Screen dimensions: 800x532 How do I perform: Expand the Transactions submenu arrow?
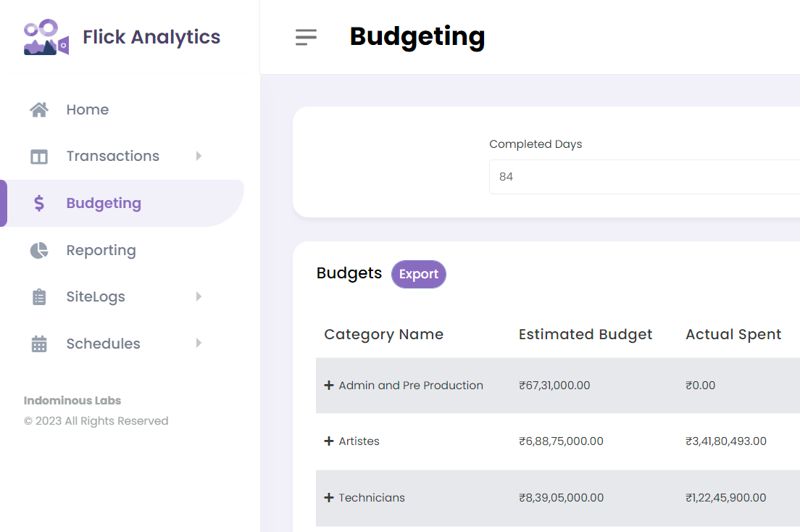199,156
